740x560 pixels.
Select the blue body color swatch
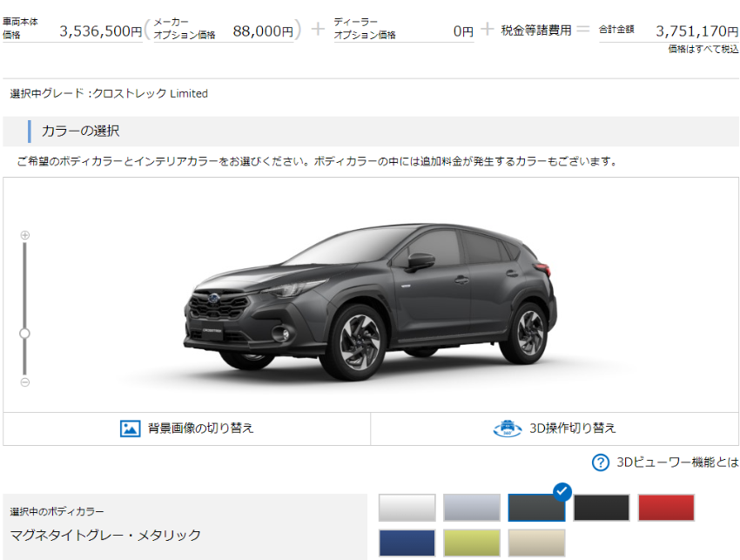[x=407, y=543]
